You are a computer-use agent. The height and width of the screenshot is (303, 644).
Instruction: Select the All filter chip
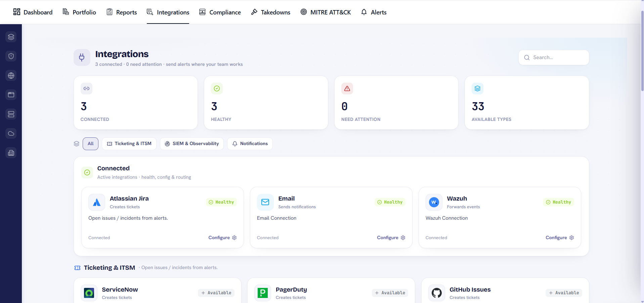point(91,144)
